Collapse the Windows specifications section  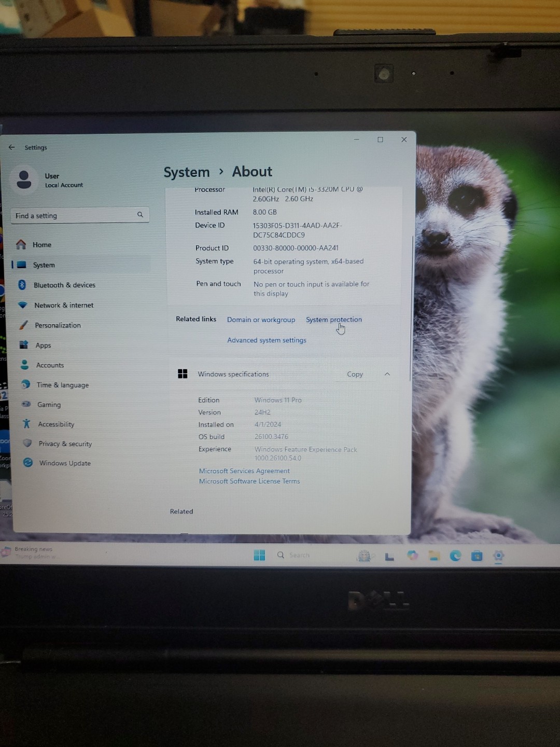pos(387,374)
